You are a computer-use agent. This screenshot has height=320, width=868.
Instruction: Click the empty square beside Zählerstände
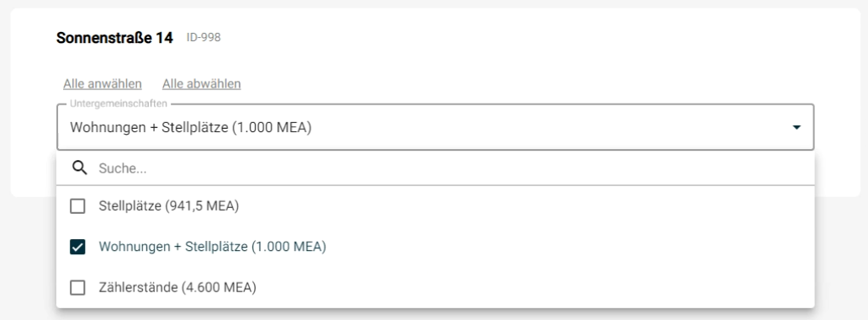point(77,288)
